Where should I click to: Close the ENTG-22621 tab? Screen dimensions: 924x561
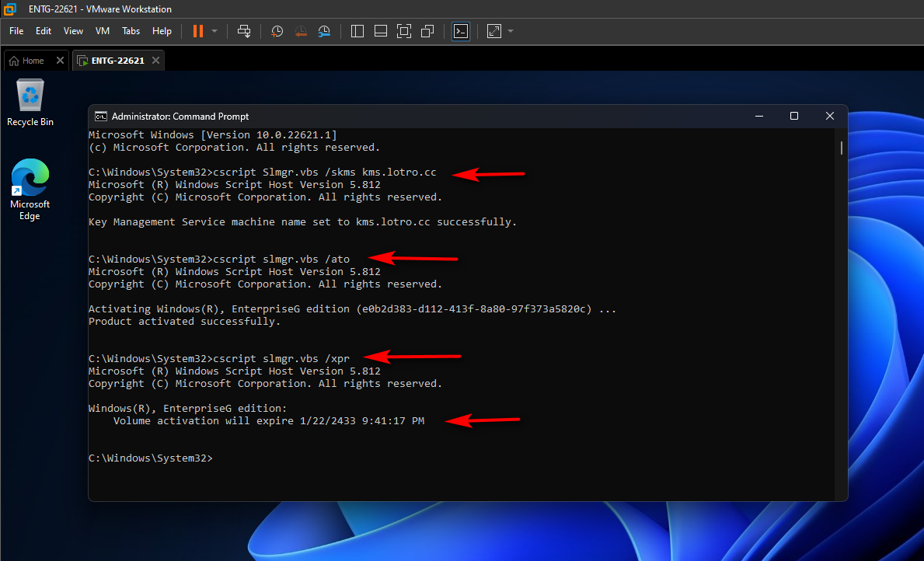(155, 61)
